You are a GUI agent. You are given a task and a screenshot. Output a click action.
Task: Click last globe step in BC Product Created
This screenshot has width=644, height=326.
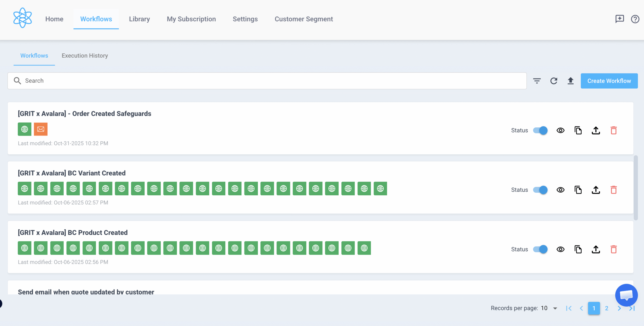(x=364, y=248)
